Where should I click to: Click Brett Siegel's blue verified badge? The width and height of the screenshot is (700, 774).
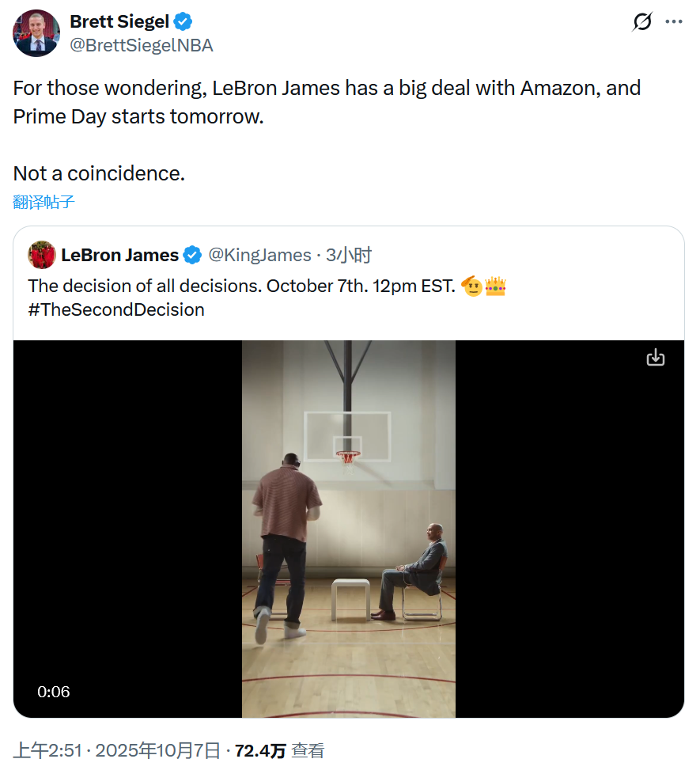pyautogui.click(x=184, y=22)
